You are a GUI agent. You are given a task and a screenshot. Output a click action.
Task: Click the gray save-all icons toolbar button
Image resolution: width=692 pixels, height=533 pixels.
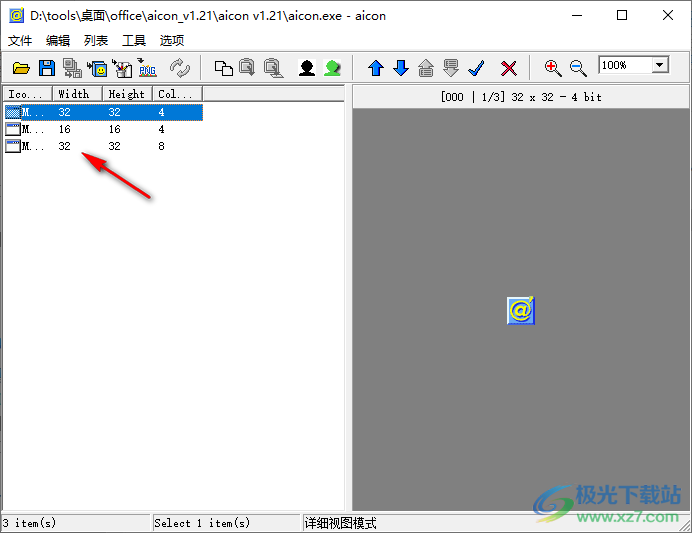coord(72,68)
